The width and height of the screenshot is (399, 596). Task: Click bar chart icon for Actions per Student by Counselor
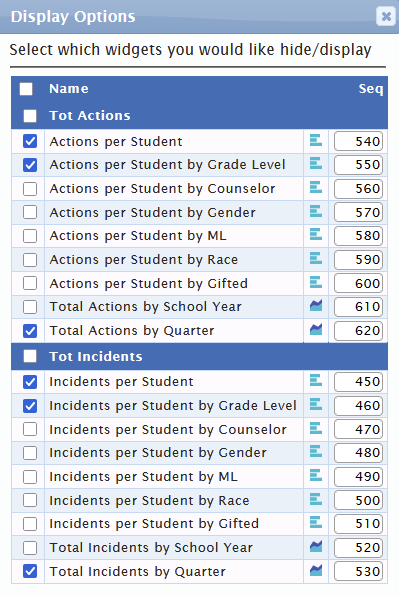[316, 188]
